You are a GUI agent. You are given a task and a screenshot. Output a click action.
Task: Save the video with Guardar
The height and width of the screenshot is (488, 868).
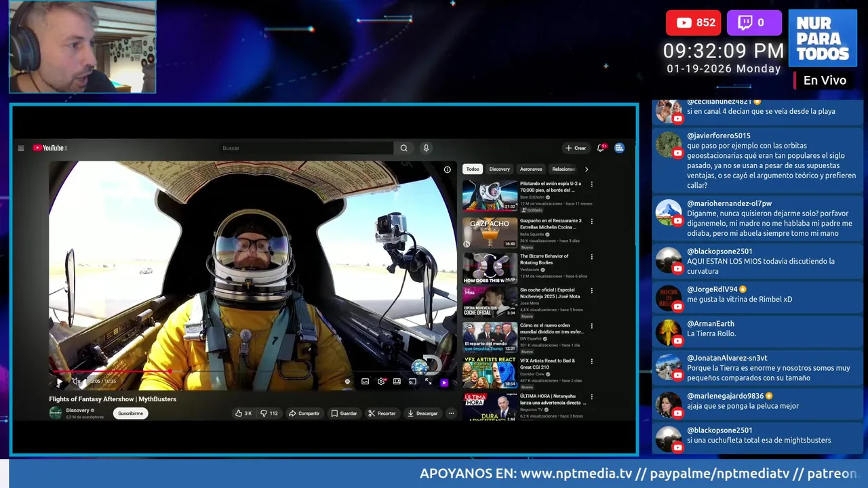pos(344,413)
